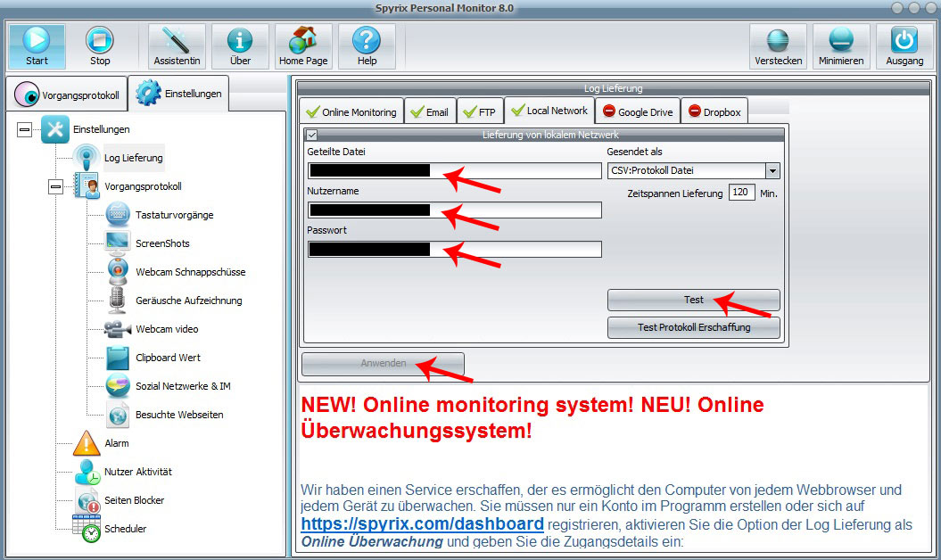This screenshot has width=941, height=560.
Task: Click the Tastaturvorgänge keyboard icon
Action: point(118,215)
